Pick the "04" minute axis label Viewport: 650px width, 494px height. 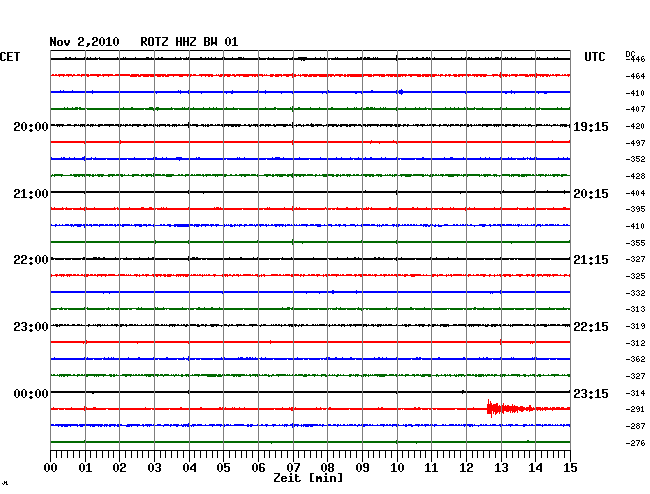point(189,468)
